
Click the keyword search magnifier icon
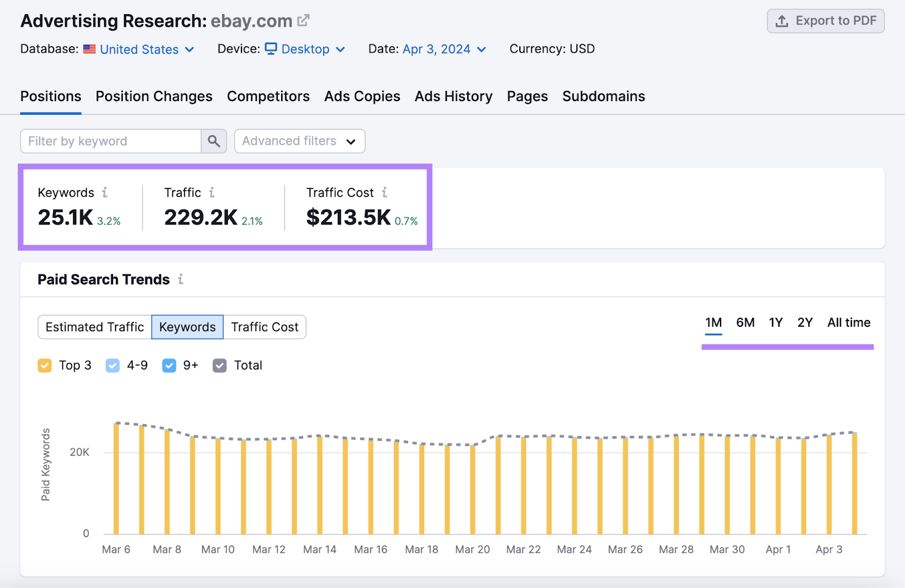click(214, 141)
